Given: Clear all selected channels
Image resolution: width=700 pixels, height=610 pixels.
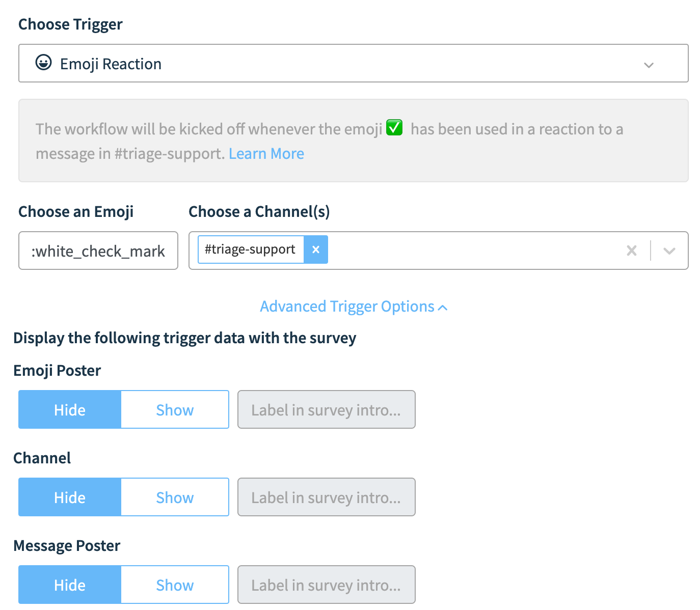Looking at the screenshot, I should pos(632,251).
